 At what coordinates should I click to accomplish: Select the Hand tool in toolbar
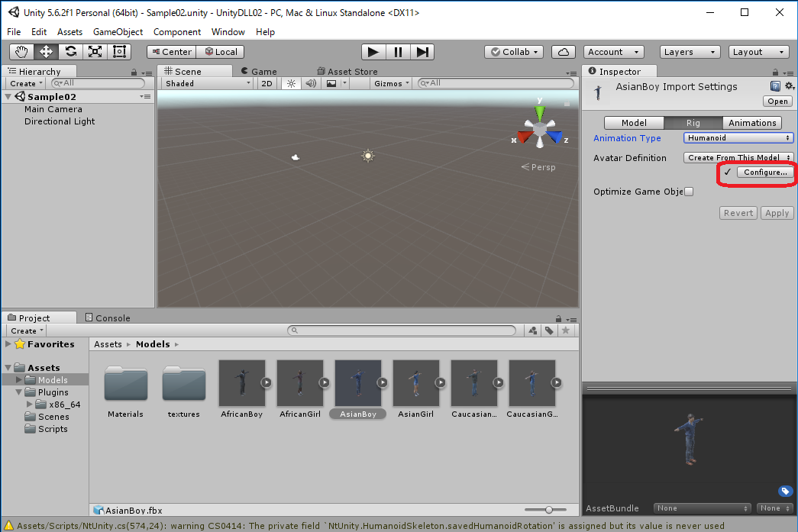click(x=21, y=52)
